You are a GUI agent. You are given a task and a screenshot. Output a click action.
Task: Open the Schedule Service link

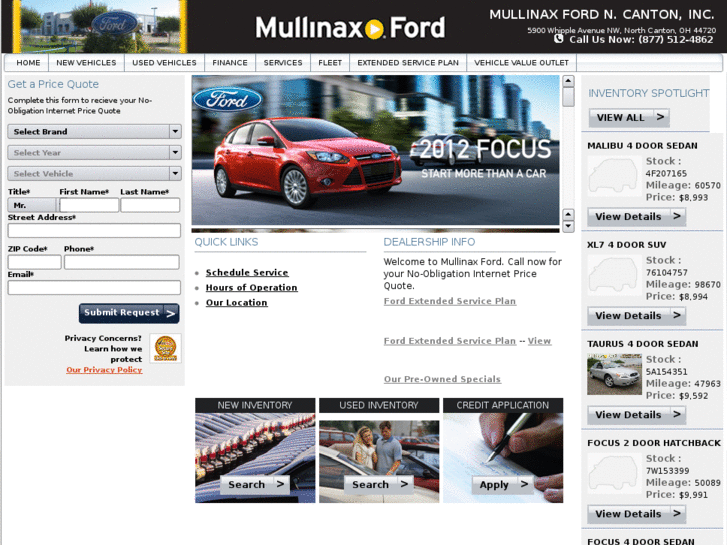[x=247, y=273]
